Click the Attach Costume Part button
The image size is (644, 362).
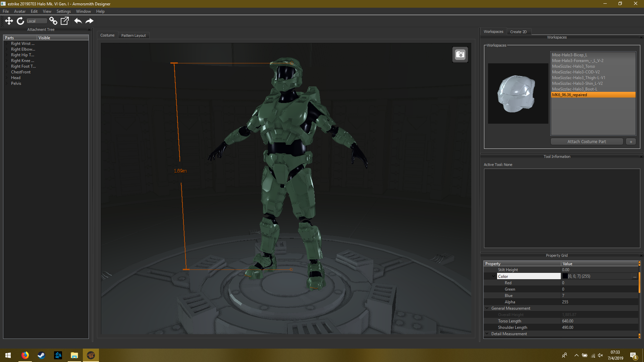587,142
